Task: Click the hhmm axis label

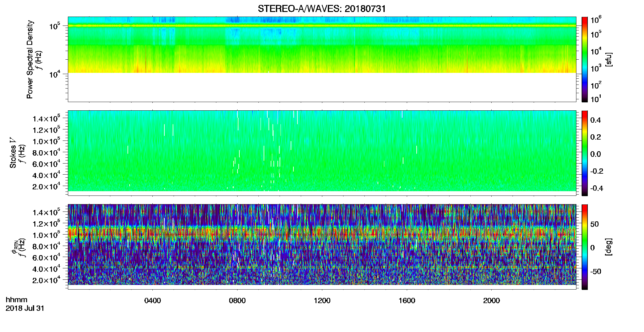Action: pos(17,300)
